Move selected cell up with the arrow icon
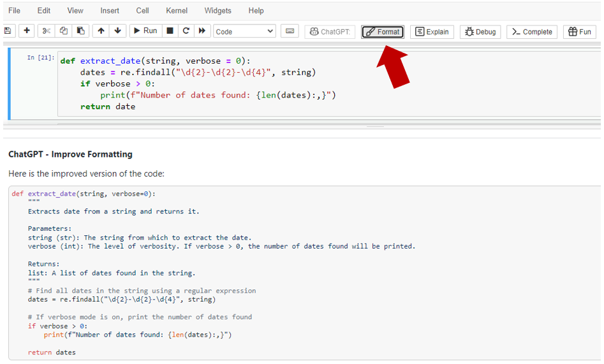This screenshot has height=364, width=604. 101,31
